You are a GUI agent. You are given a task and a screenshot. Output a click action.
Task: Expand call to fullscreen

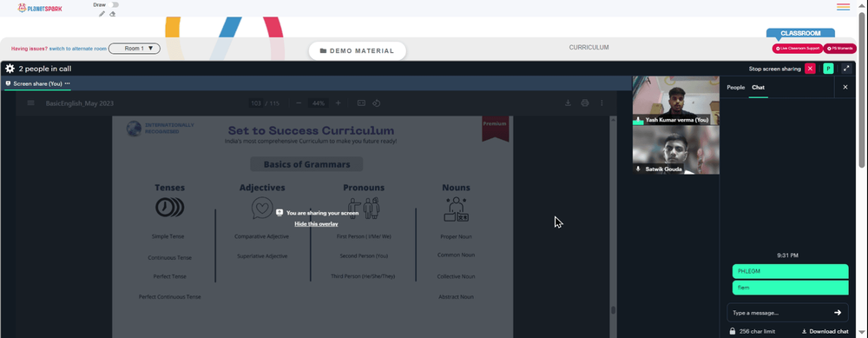click(845, 69)
